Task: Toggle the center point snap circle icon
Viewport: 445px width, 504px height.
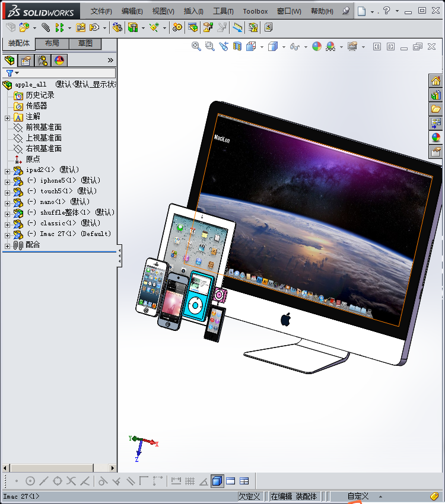Action: pyautogui.click(x=30, y=481)
